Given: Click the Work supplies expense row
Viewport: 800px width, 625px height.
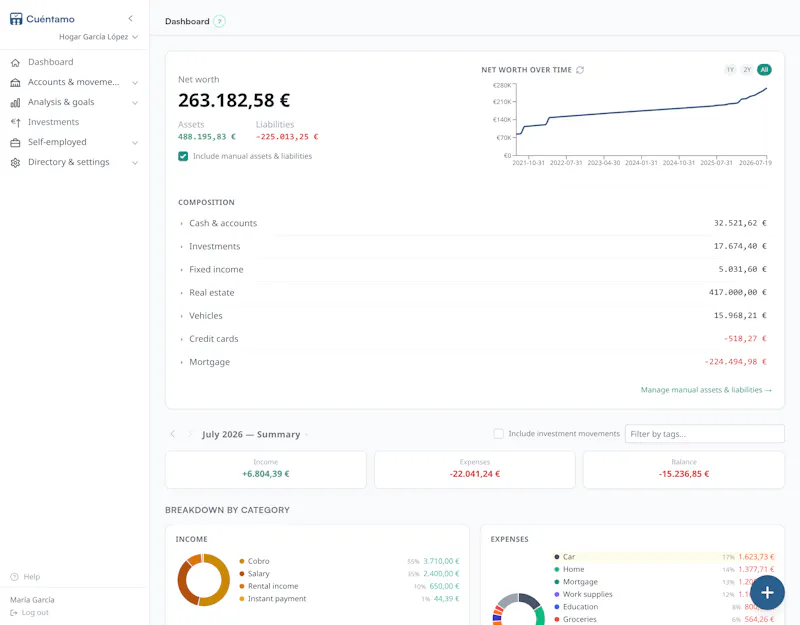Looking at the screenshot, I should [664, 594].
